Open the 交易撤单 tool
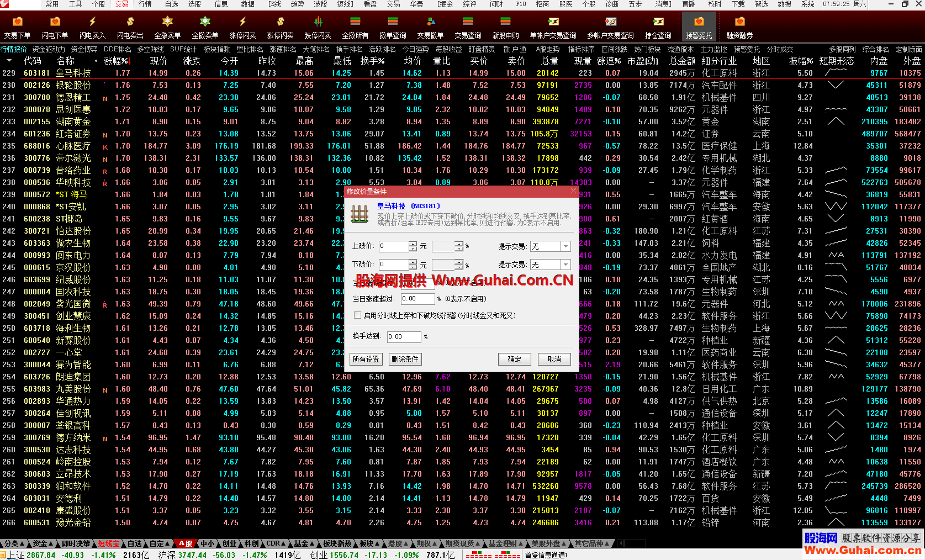 click(430, 27)
